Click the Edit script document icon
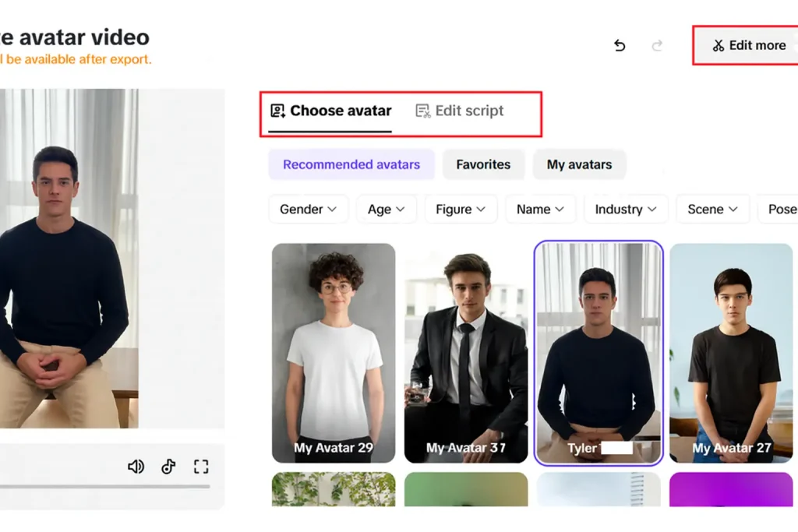Viewport: 798px width, 532px height. (423, 111)
